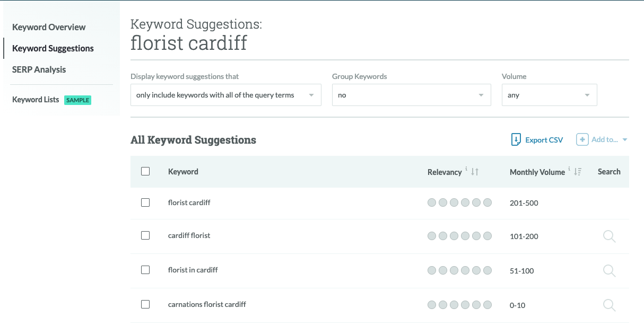The height and width of the screenshot is (326, 644).
Task: Click the Add to plus icon
Action: pyautogui.click(x=582, y=140)
